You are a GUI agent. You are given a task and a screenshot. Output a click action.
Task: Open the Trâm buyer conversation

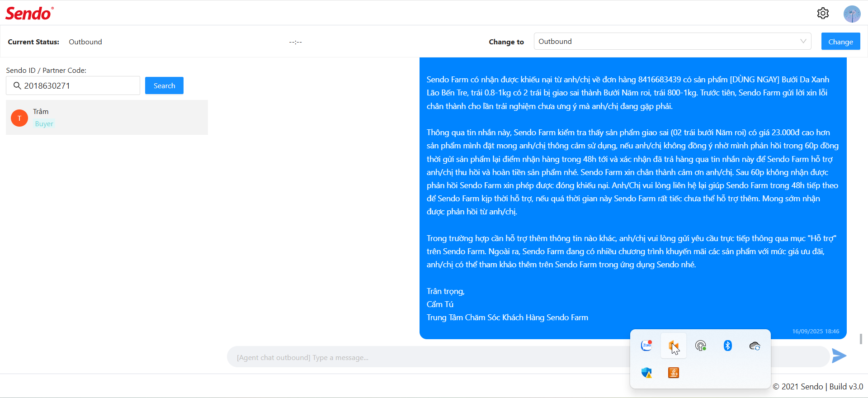coord(107,117)
